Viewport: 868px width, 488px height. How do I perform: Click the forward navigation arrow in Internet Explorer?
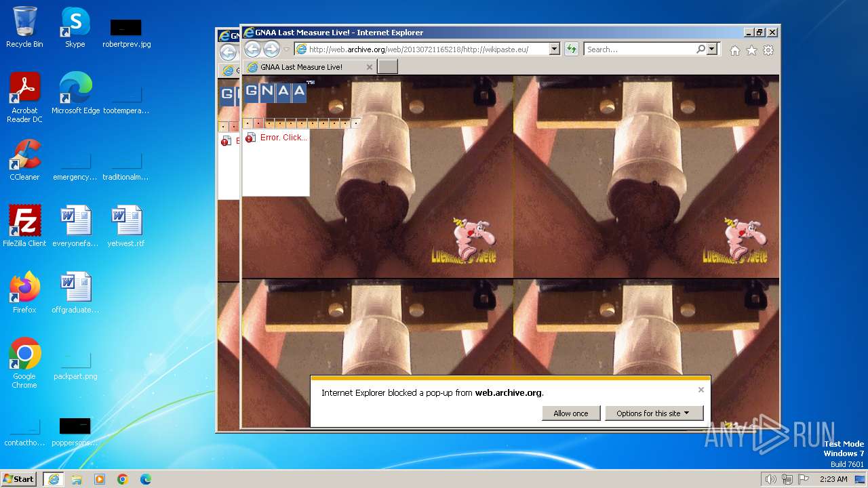click(x=271, y=49)
